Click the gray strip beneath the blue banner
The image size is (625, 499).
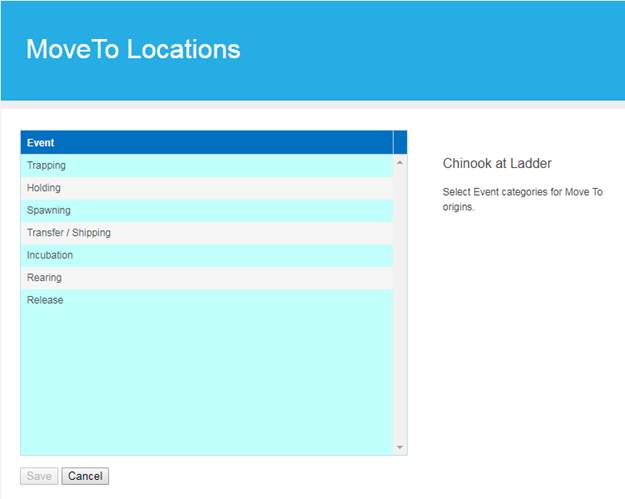[x=312, y=104]
